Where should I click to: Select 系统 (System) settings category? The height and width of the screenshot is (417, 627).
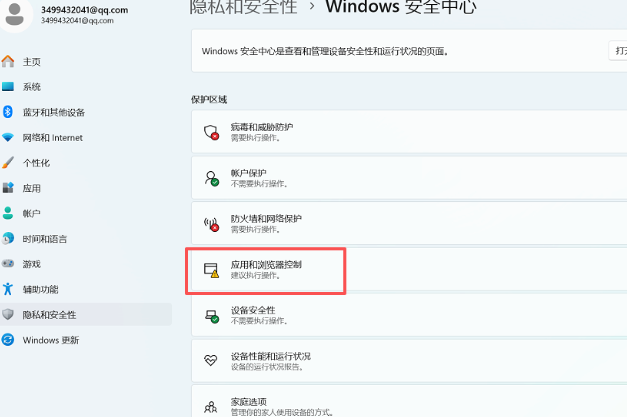coord(32,87)
